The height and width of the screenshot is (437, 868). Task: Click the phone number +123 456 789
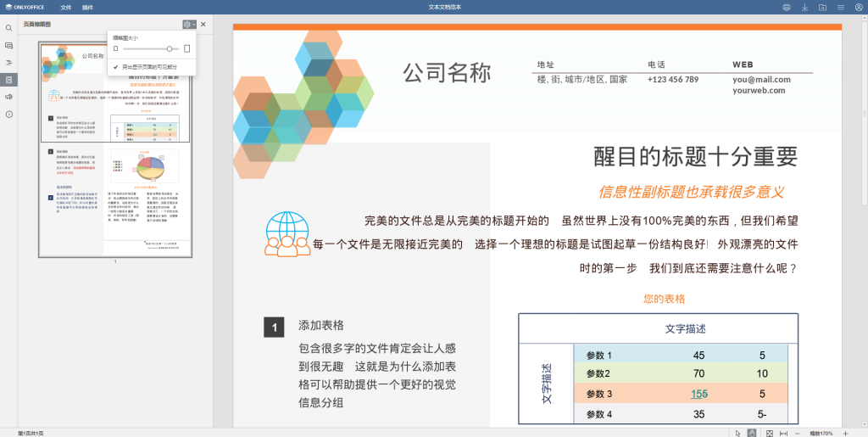coord(672,79)
